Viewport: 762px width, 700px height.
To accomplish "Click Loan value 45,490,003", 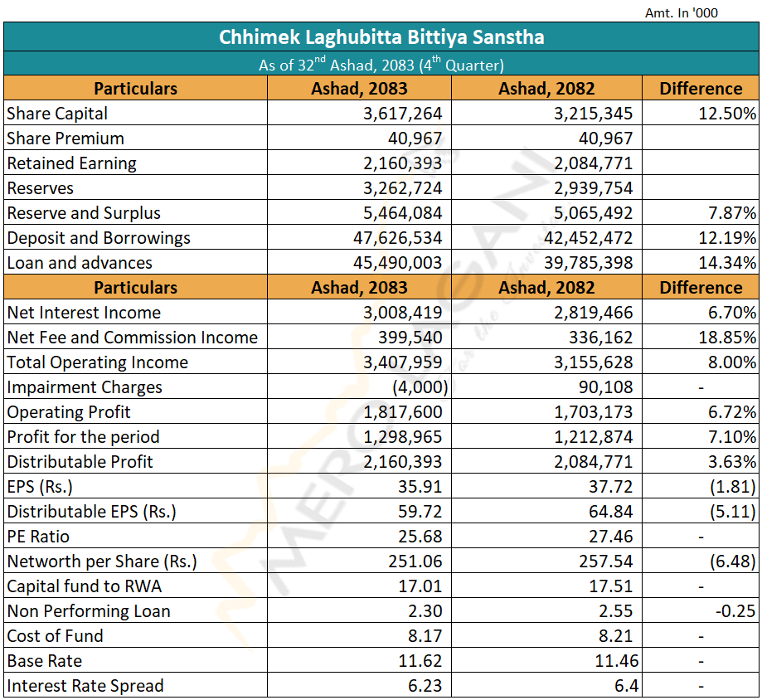I will pyautogui.click(x=398, y=262).
